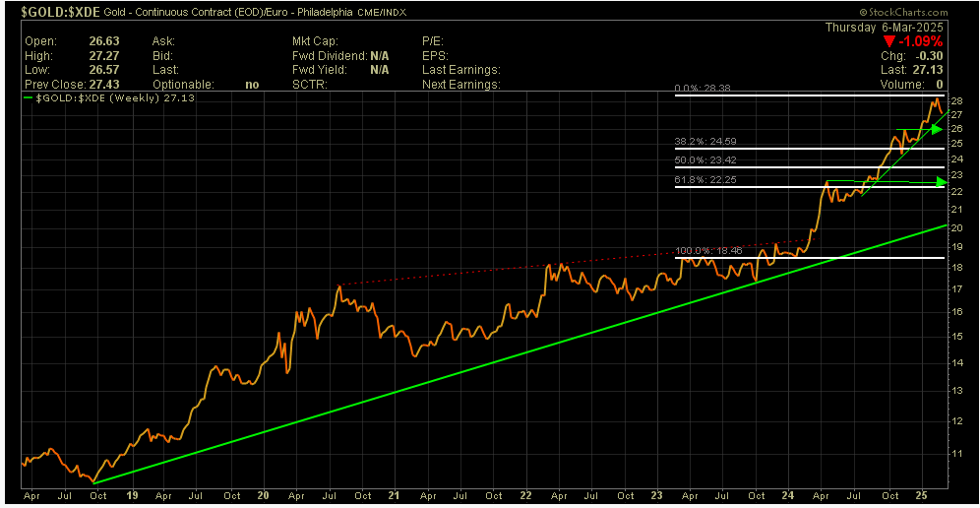Click the red down-triangle change indicator

pos(890,42)
